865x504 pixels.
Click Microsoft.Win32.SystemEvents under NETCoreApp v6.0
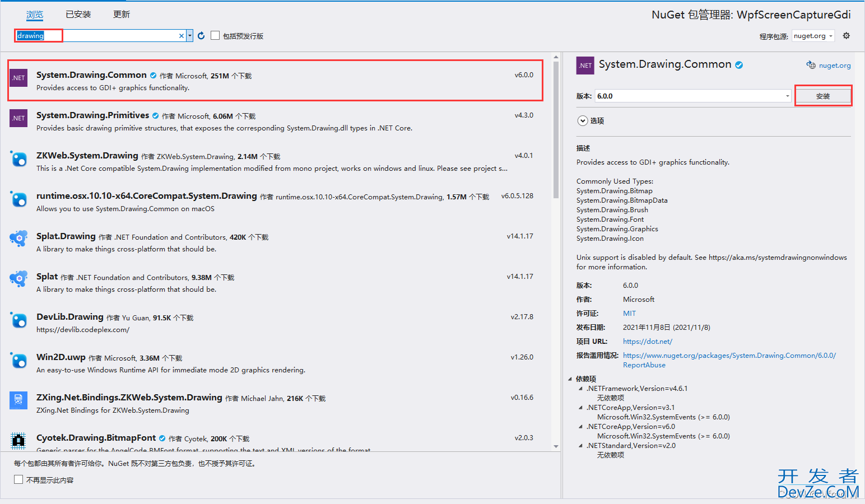pyautogui.click(x=663, y=436)
